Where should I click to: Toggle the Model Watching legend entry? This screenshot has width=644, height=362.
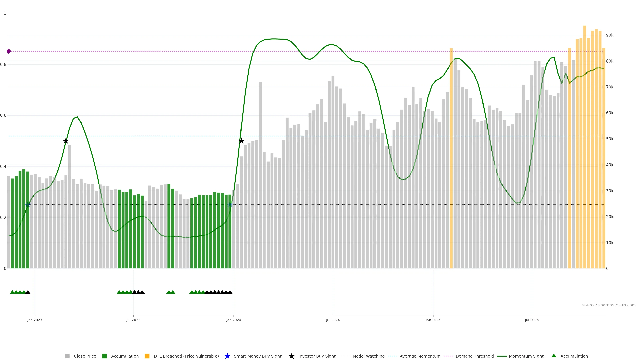[368, 356]
